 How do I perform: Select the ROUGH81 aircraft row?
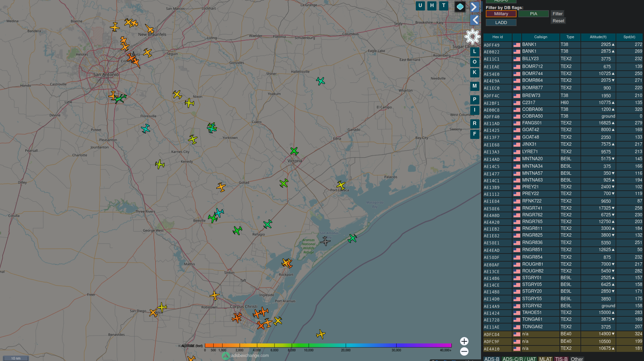click(563, 264)
